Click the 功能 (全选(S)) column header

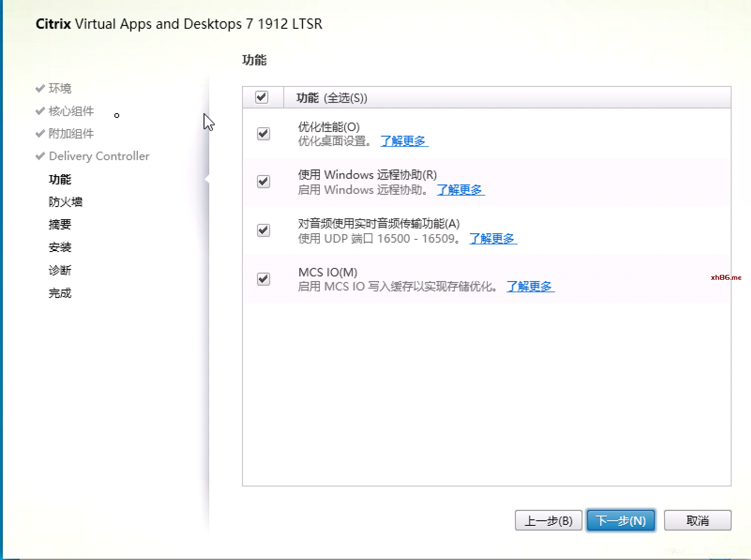pyautogui.click(x=331, y=98)
